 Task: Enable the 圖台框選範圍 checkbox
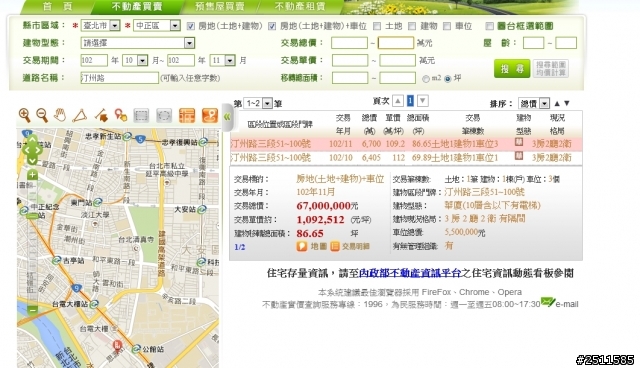489,26
